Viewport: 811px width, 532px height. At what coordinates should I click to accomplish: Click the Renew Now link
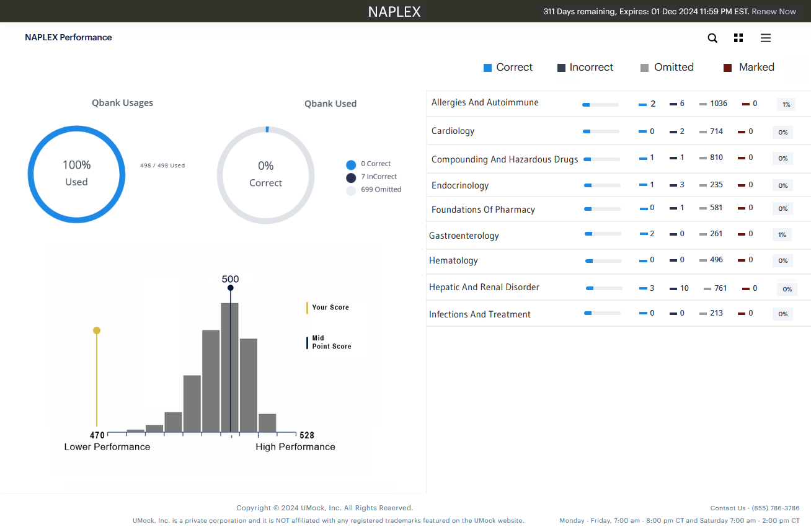click(774, 11)
